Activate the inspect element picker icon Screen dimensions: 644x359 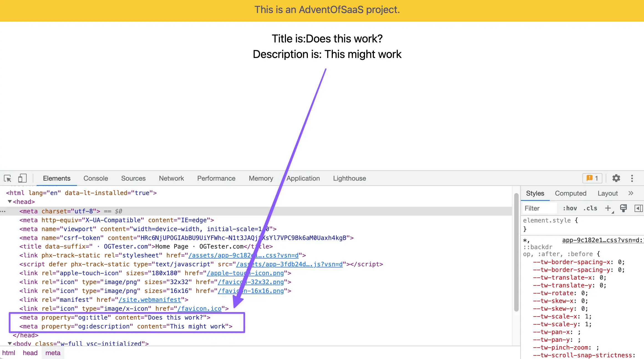click(x=7, y=178)
